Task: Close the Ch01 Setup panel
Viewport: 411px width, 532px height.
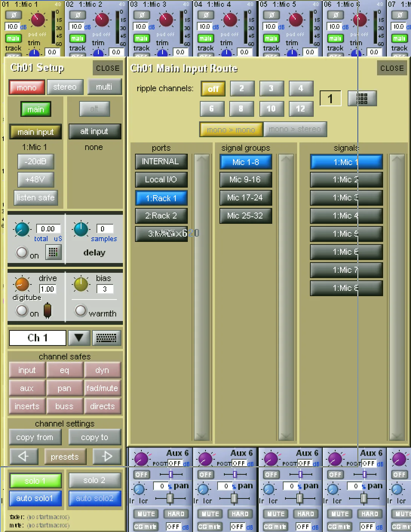Action: tap(107, 68)
